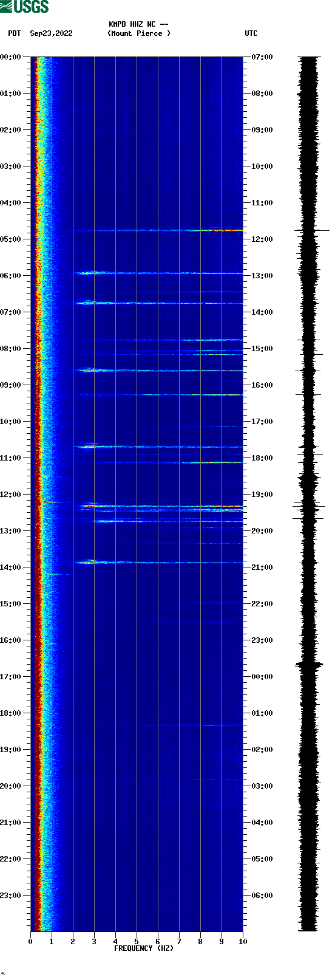Click the 3 Hz frequency tick label

click(94, 942)
